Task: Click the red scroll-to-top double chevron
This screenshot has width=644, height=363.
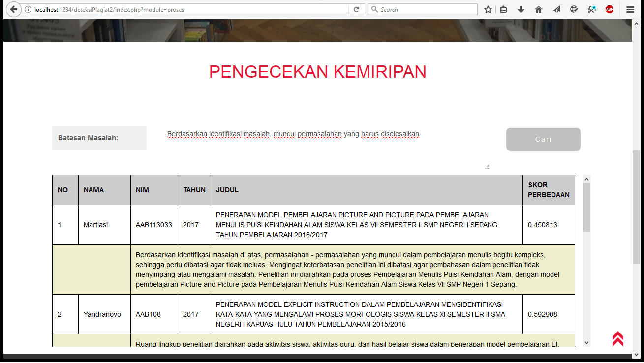Action: [618, 339]
